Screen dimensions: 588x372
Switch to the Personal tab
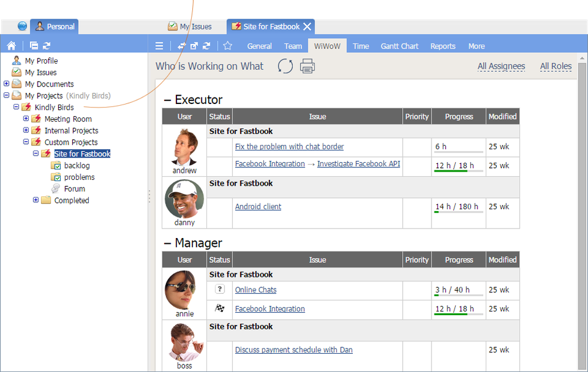(54, 26)
